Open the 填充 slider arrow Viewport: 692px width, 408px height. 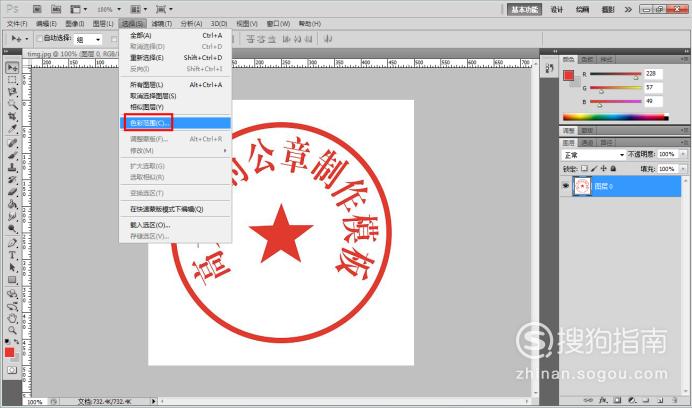coord(683,169)
